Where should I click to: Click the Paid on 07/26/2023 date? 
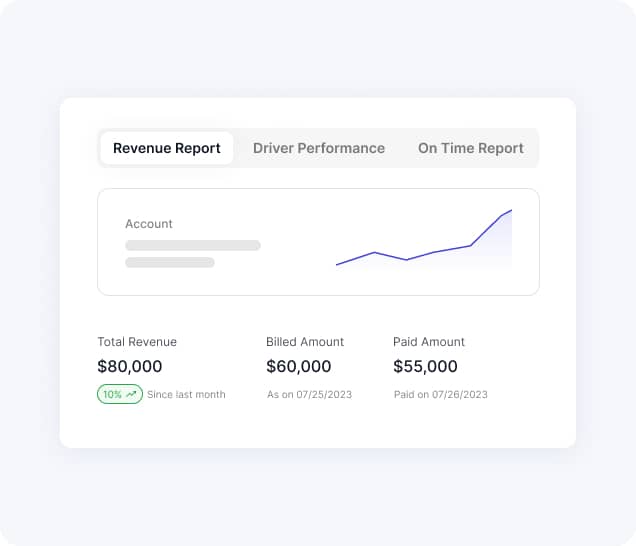click(x=441, y=394)
